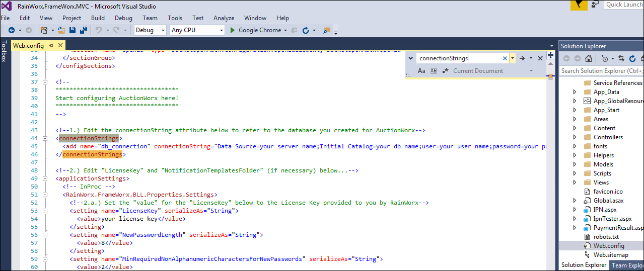
Task: Select the Scripts folder
Action: click(x=602, y=173)
